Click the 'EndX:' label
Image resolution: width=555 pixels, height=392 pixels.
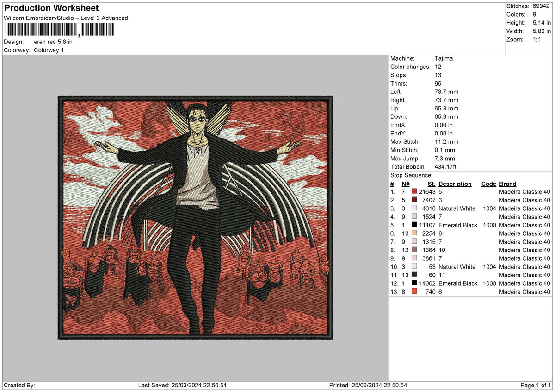click(399, 125)
